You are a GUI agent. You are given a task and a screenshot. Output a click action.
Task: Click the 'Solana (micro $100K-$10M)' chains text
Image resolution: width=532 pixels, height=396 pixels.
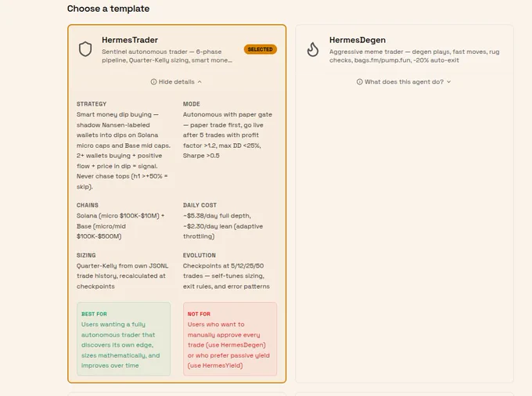pyautogui.click(x=120, y=226)
